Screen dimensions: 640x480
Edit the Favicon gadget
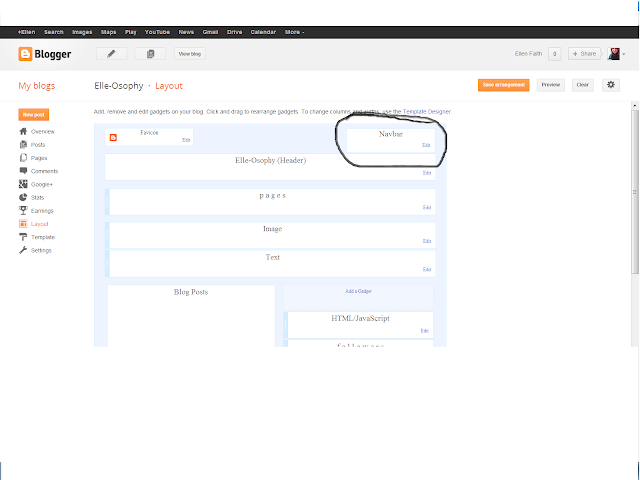pyautogui.click(x=186, y=140)
